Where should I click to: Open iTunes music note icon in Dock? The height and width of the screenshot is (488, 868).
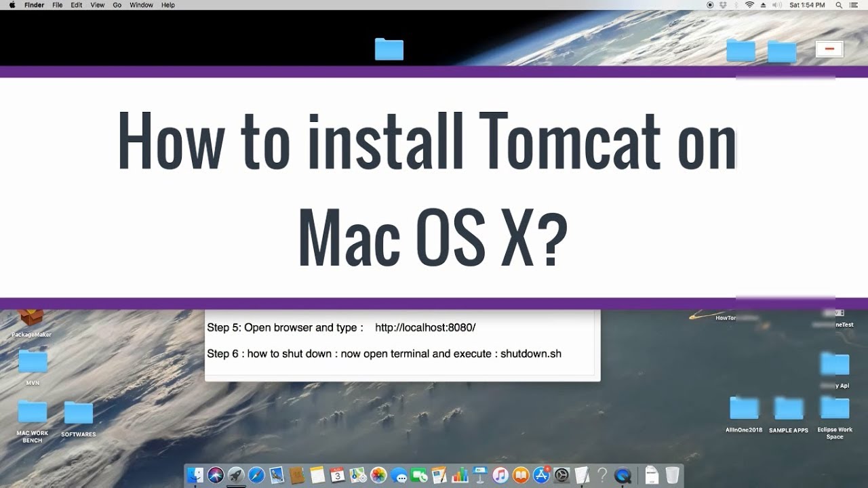point(500,475)
